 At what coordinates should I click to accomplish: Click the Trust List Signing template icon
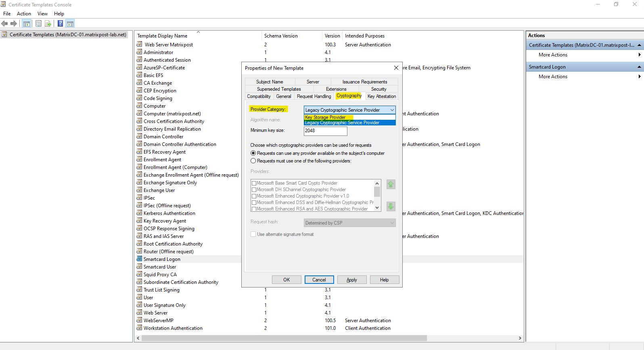click(x=139, y=290)
